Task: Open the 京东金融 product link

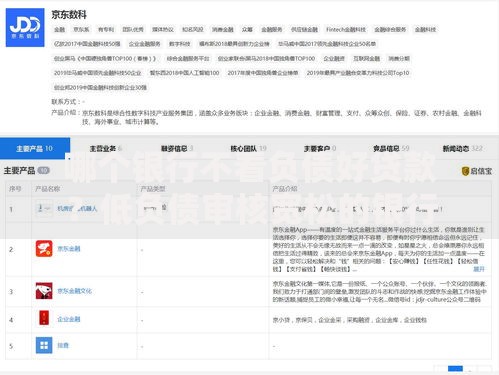Action: (69, 249)
